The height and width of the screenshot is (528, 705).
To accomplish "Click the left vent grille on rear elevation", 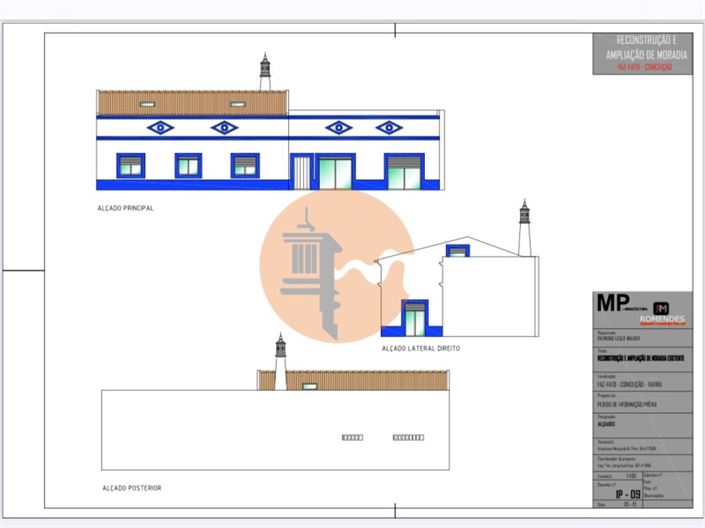I will click(352, 437).
